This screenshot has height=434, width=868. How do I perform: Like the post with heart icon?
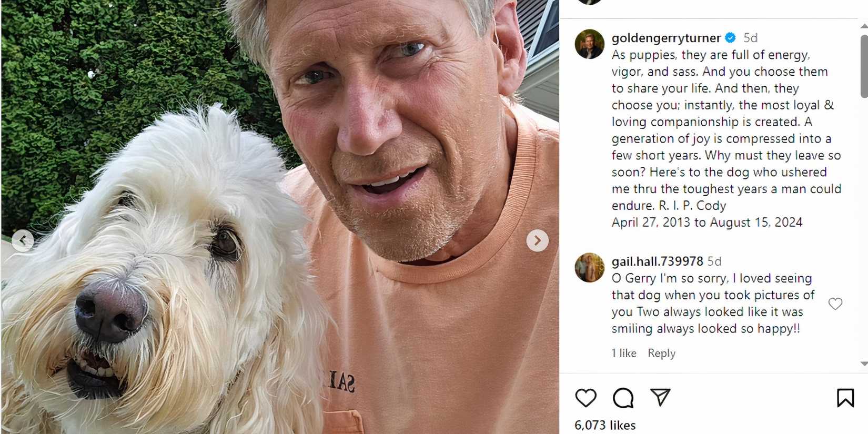pyautogui.click(x=586, y=398)
